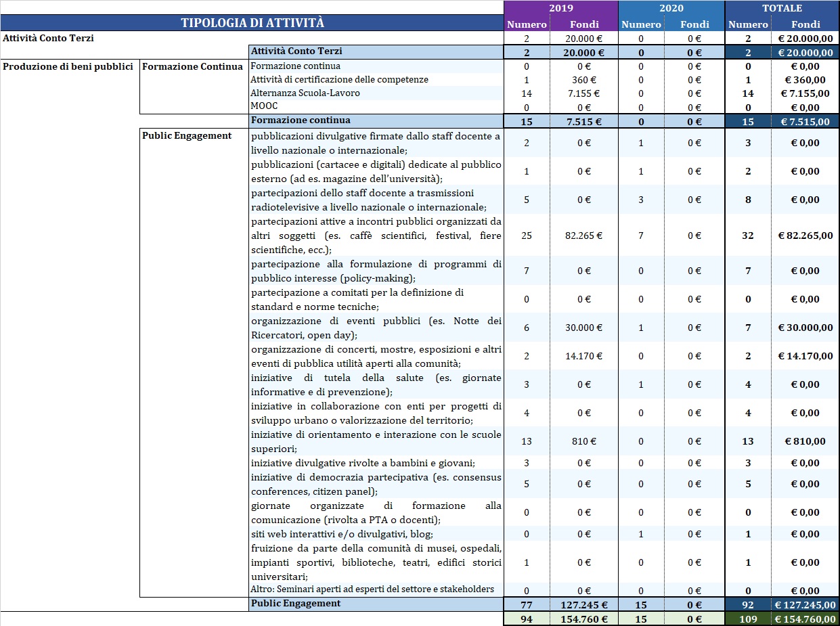Click the 2019 year header
This screenshot has height=626, width=840.
tap(560, 8)
